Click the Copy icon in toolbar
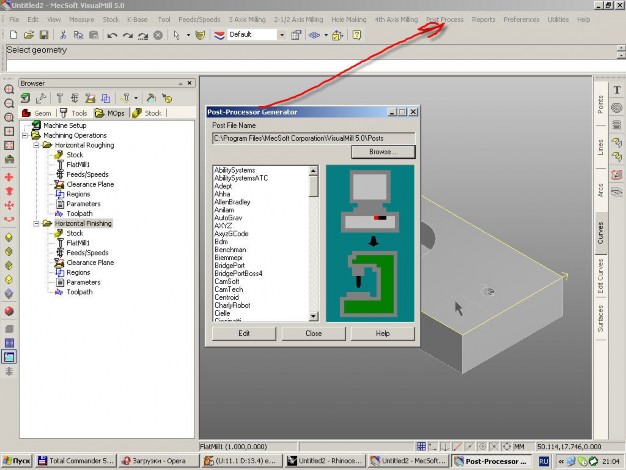Screen dimensions: 626x470 pyautogui.click(x=78, y=35)
